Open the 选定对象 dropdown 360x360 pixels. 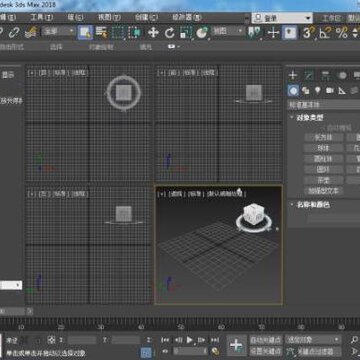tap(313, 340)
